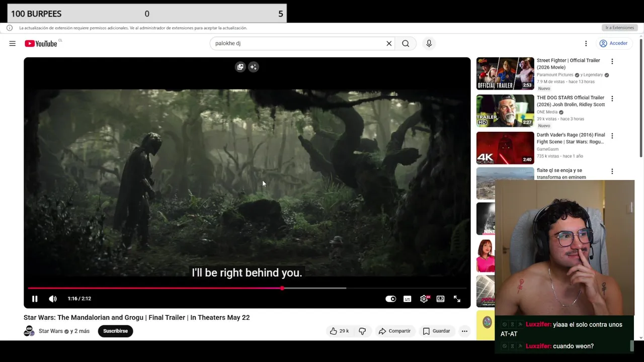Click the GameGasm channel name
Image resolution: width=644 pixels, height=362 pixels.
tap(547, 149)
